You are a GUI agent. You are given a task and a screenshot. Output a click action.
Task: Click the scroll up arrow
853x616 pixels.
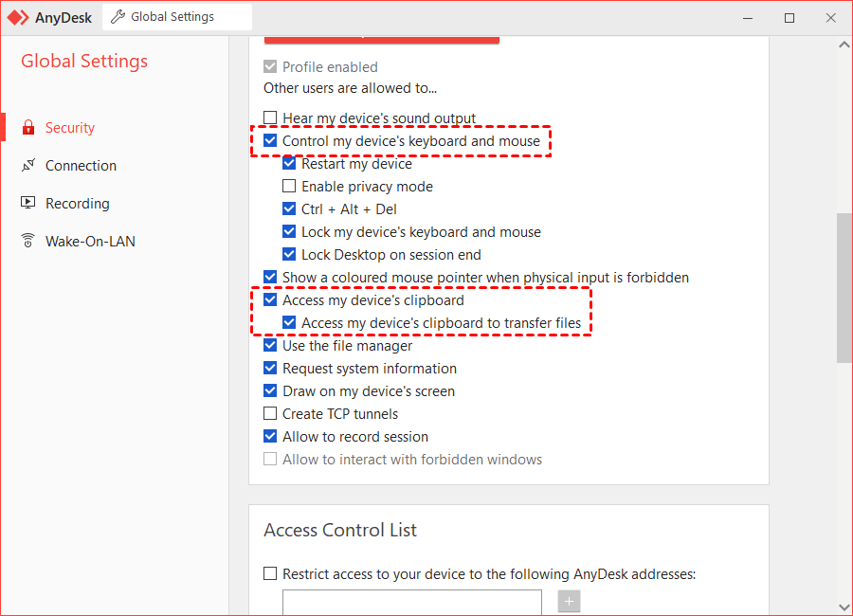[x=844, y=43]
